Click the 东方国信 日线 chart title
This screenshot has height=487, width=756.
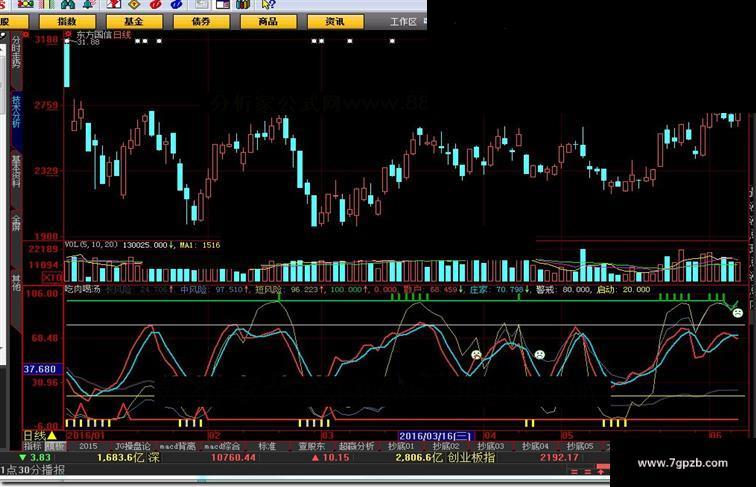103,35
